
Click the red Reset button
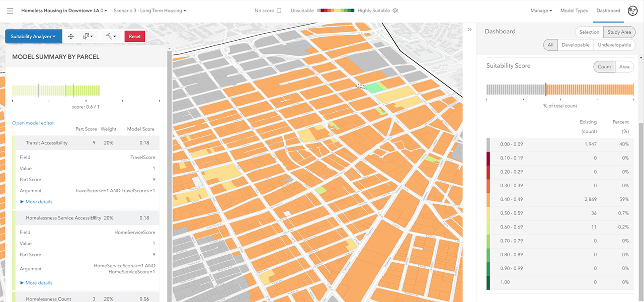tap(135, 36)
